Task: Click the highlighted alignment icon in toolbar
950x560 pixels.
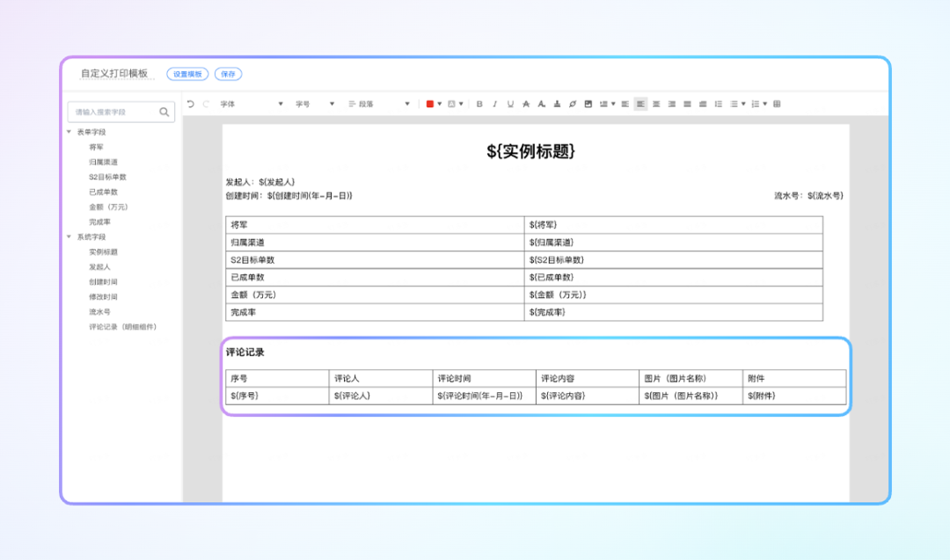Action: click(x=640, y=104)
